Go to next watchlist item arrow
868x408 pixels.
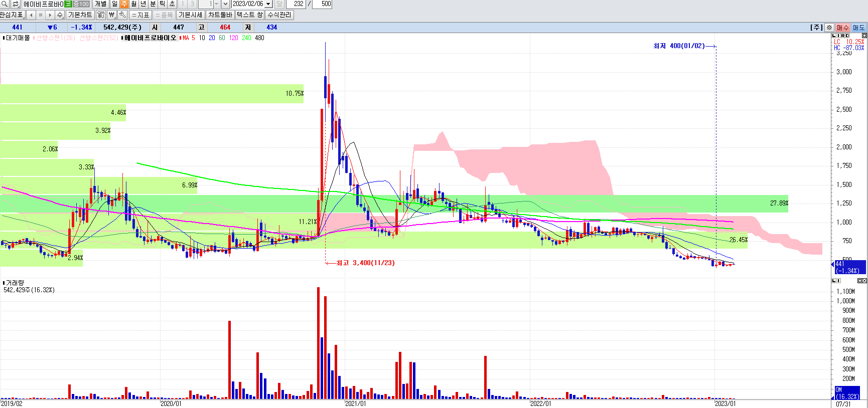pyautogui.click(x=50, y=15)
